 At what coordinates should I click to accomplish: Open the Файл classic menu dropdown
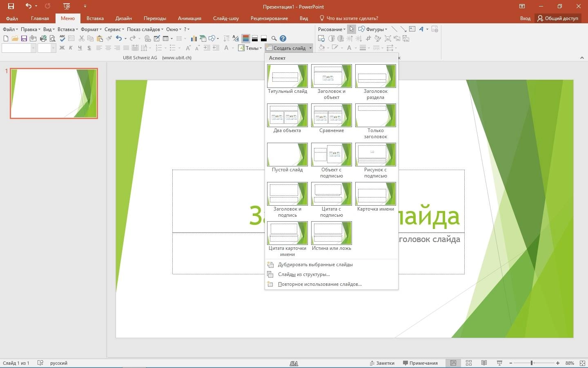pos(10,29)
